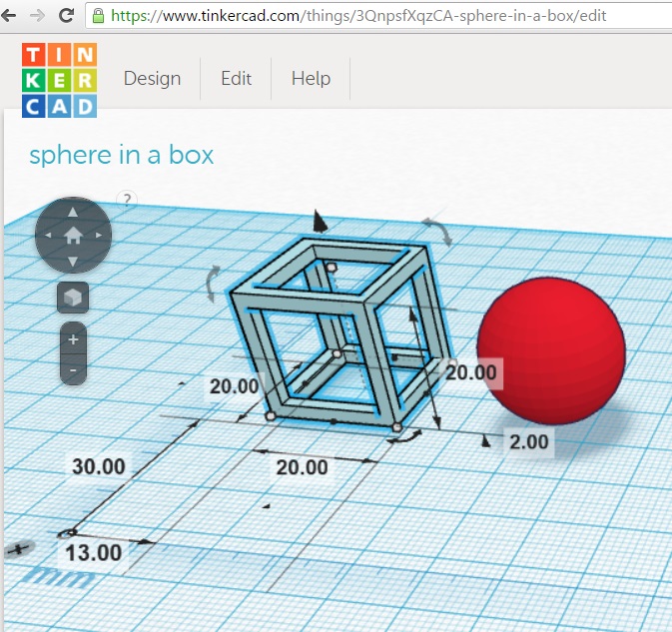The image size is (672, 632).
Task: Click the top-right rotation arrow handle
Action: coord(437,231)
